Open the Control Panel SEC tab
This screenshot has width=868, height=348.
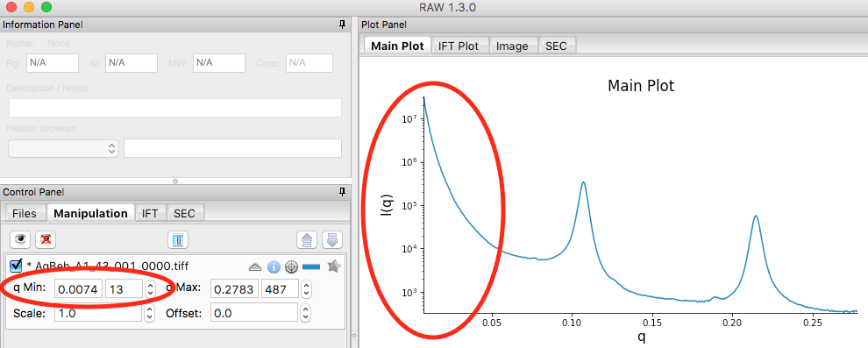[184, 213]
